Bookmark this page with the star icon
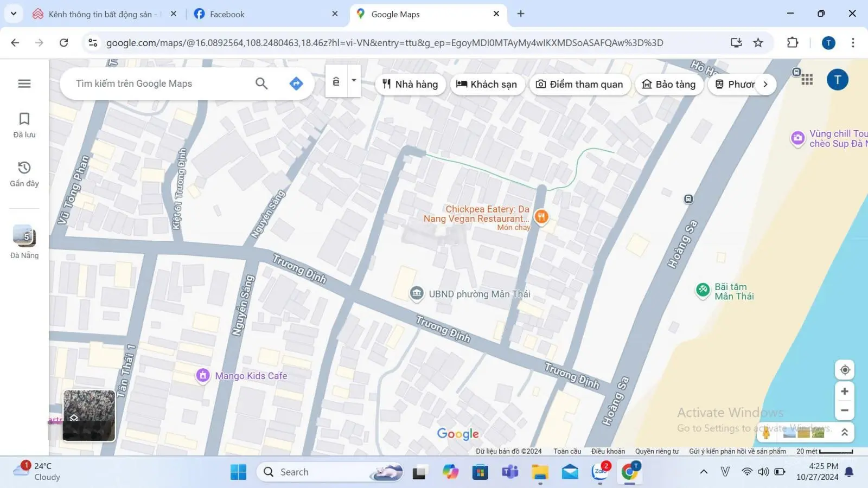Viewport: 868px width, 488px height. (758, 43)
